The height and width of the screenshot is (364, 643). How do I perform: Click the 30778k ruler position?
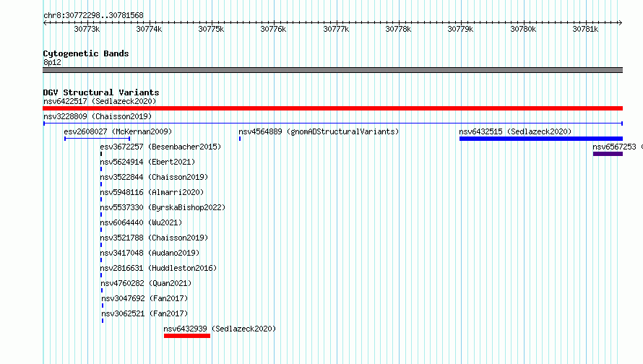pos(398,29)
